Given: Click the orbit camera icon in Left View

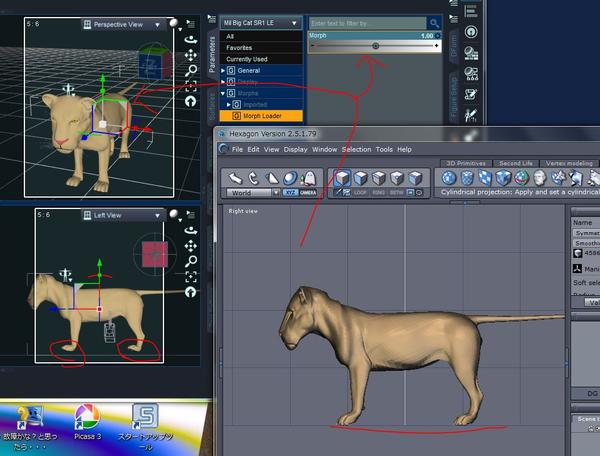Looking at the screenshot, I should [191, 231].
